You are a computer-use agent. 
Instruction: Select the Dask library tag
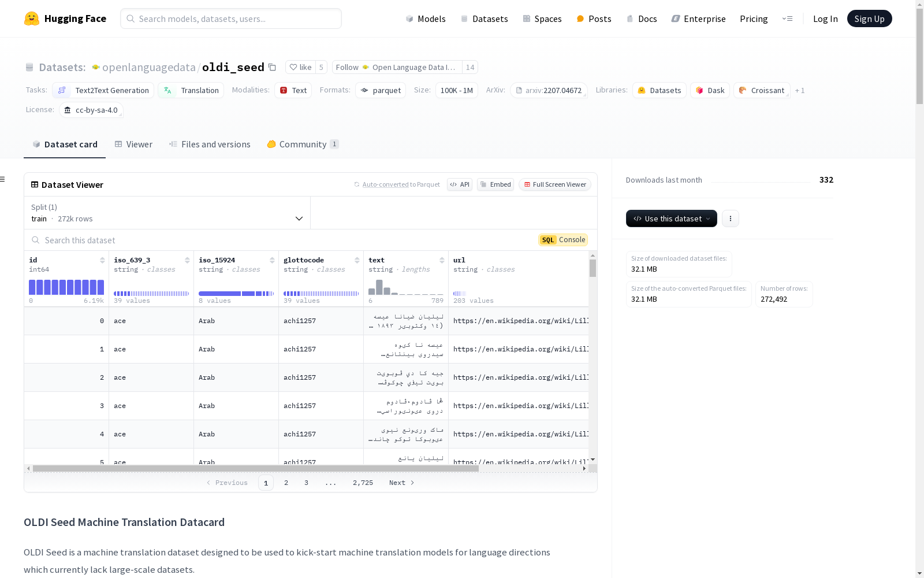pyautogui.click(x=710, y=90)
